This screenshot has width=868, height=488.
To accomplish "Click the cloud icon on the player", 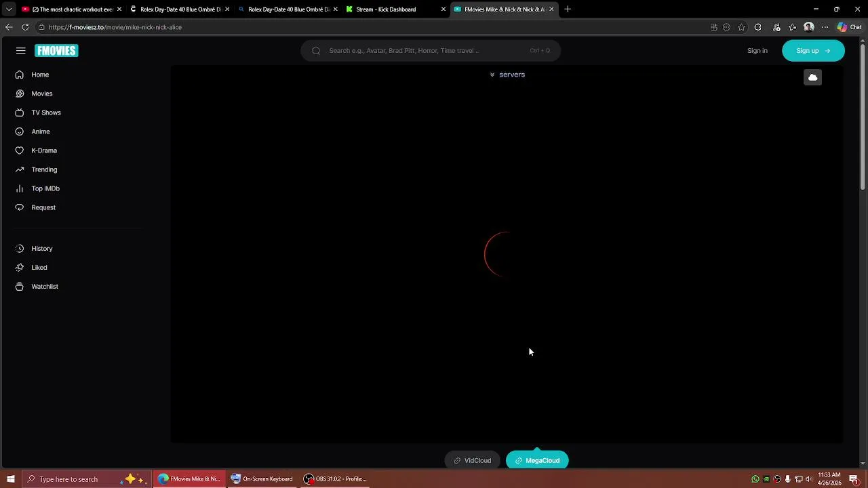I will (812, 77).
